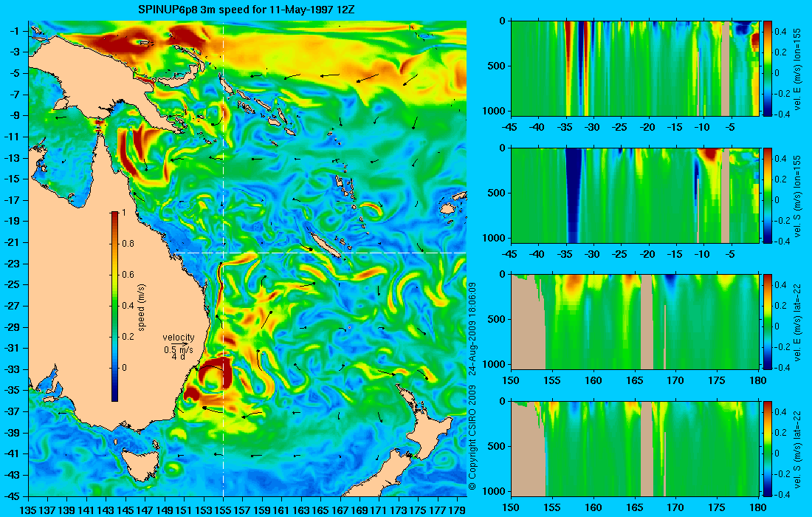
Task: Click the "velocity" legend label
Action: 178,338
